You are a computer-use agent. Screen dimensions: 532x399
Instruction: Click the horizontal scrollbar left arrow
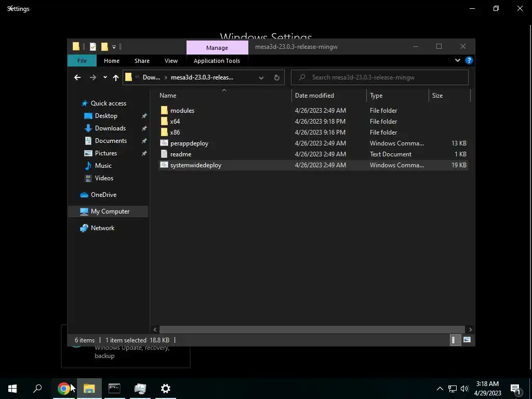[155, 329]
